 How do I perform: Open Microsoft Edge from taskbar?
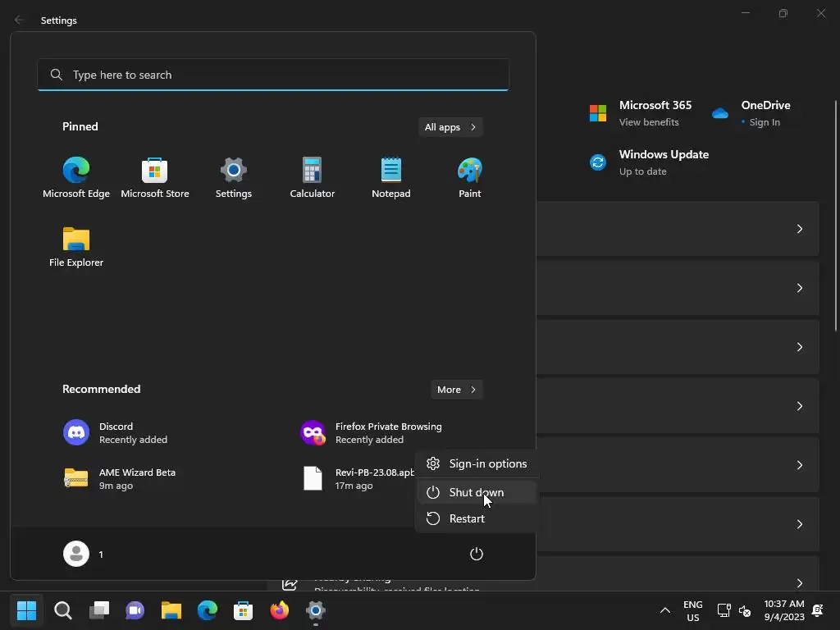pyautogui.click(x=208, y=610)
